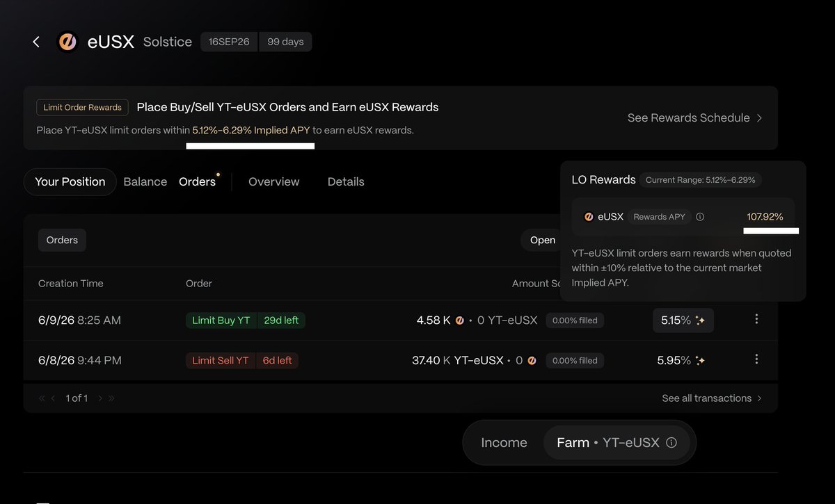Go to last page of orders
The width and height of the screenshot is (835, 504).
pos(111,398)
